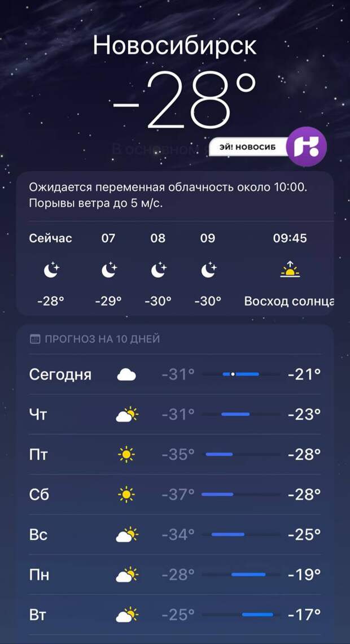Tap the large -28° current temperature
Viewport: 350px width, 644px height.
pos(184,101)
